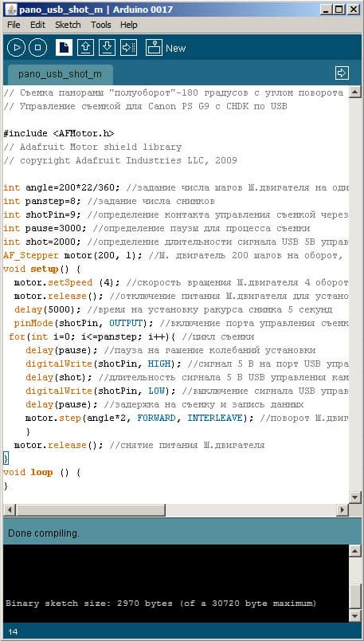Upload to I/O board icon
The image size is (364, 641).
tap(128, 48)
